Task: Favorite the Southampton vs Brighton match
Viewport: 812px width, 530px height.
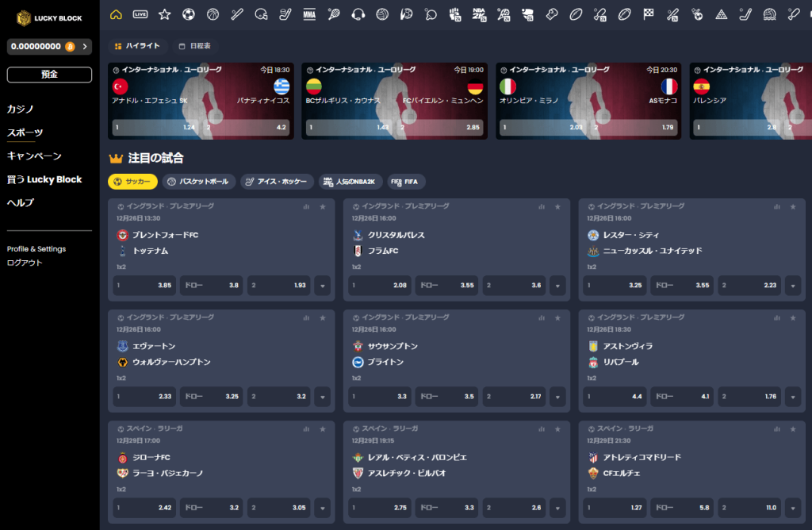Action: click(x=557, y=318)
